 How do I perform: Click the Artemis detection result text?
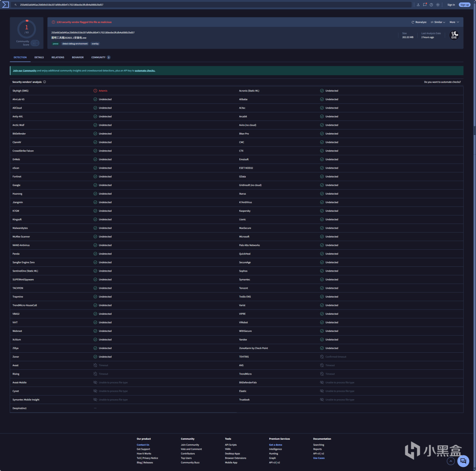103,91
